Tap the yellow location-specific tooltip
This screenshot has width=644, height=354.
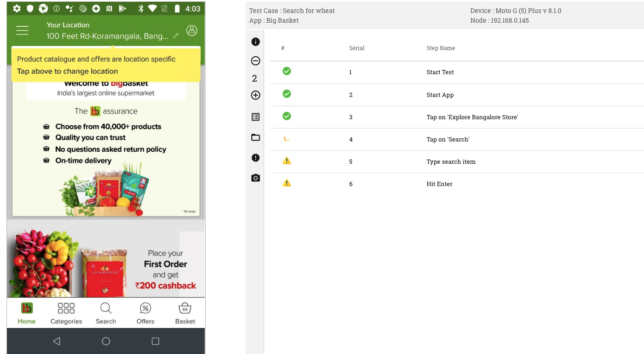(106, 65)
